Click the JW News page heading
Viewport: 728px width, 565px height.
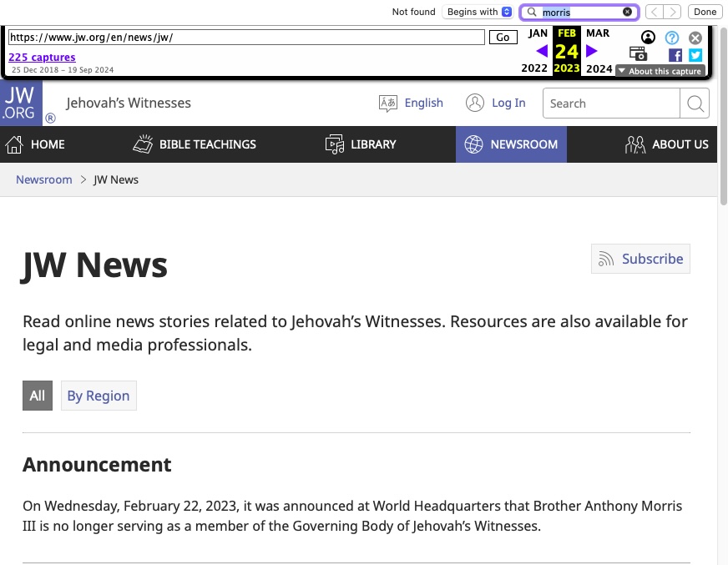point(94,265)
